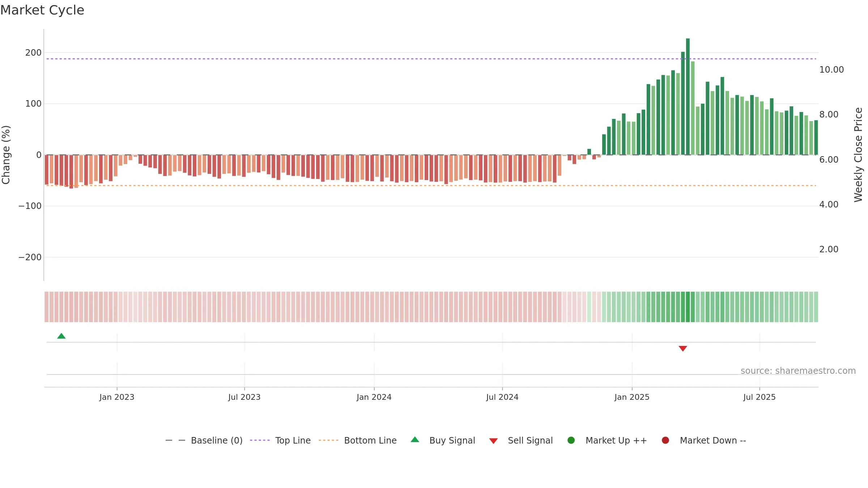Click the green triangle icon in legend
This screenshot has width=868, height=488.
(x=415, y=440)
